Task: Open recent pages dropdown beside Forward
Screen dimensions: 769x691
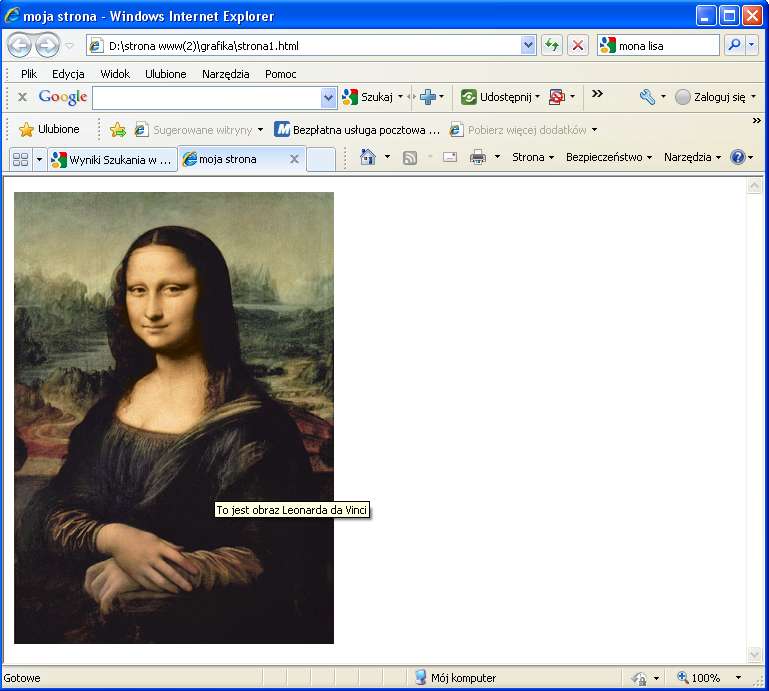Action: tap(69, 46)
